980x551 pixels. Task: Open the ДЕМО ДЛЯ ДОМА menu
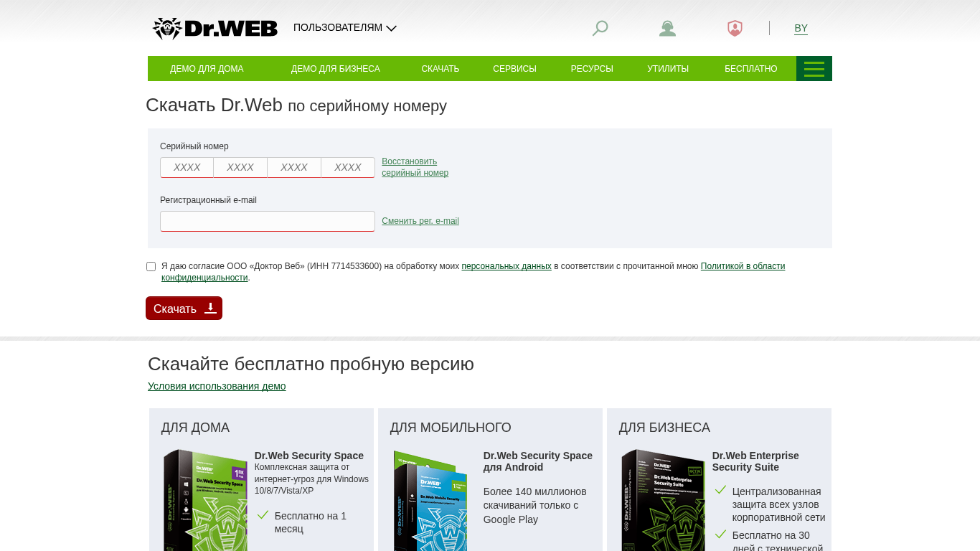tap(207, 69)
